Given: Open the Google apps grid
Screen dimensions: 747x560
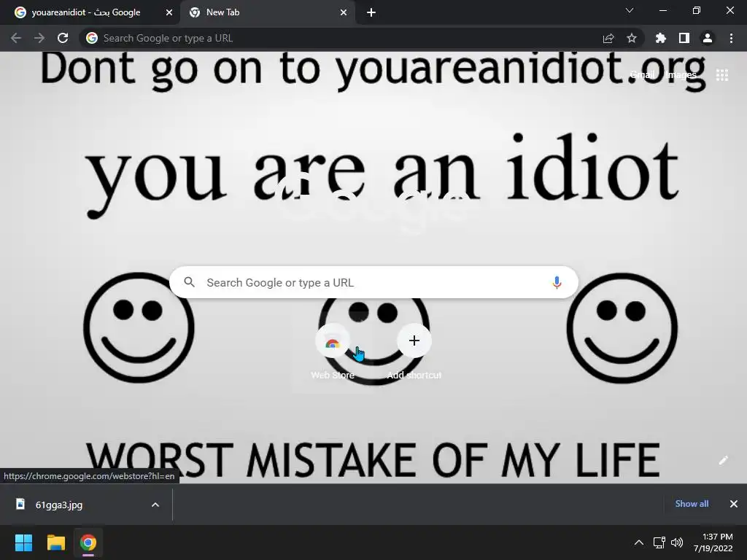Looking at the screenshot, I should 722,75.
